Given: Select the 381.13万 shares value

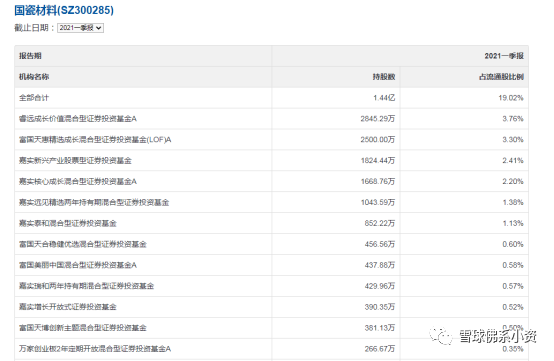Looking at the screenshot, I should [x=380, y=328].
